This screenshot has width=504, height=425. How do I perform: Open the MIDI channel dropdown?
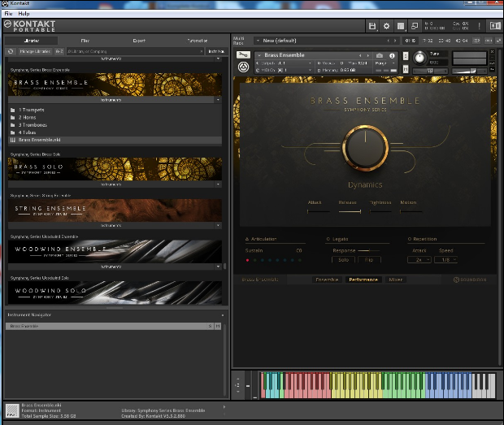click(285, 70)
